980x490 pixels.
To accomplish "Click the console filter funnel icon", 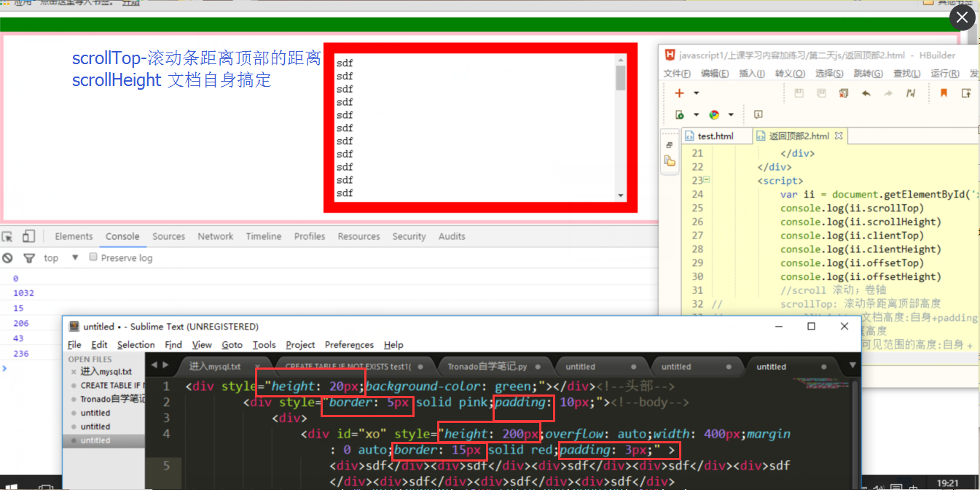I will coord(29,258).
